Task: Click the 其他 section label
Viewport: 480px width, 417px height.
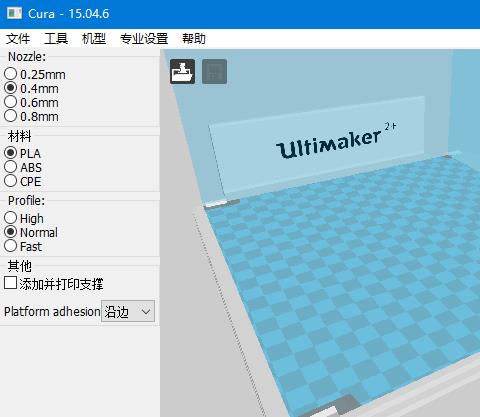Action: (x=20, y=266)
